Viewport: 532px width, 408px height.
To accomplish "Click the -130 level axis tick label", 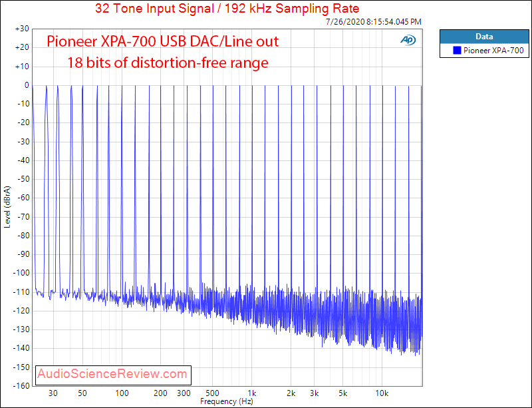I will (x=21, y=329).
